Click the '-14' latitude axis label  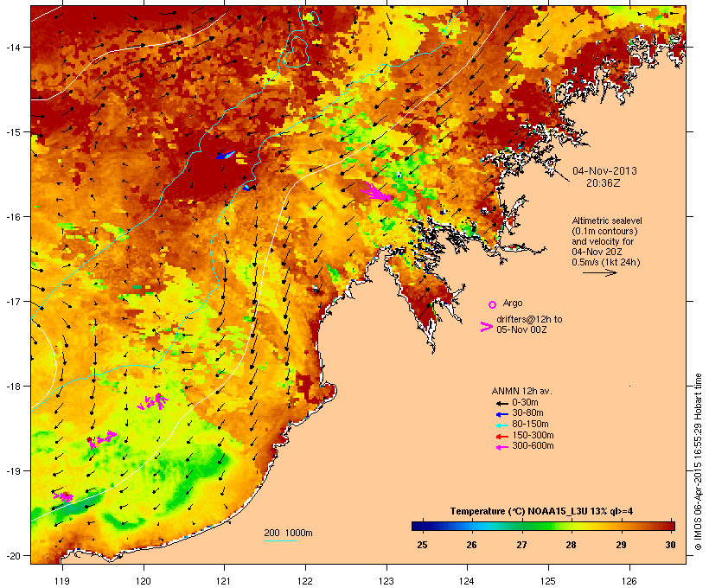[x=12, y=47]
